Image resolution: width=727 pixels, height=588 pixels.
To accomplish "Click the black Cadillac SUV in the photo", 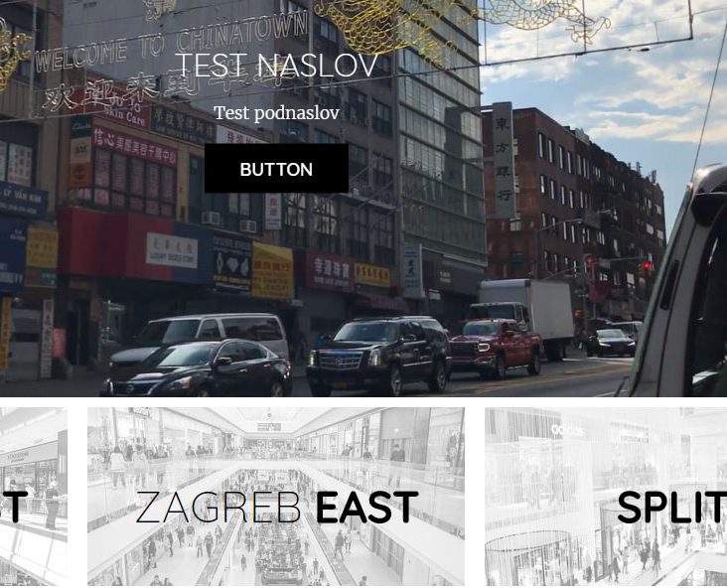I will [378, 355].
